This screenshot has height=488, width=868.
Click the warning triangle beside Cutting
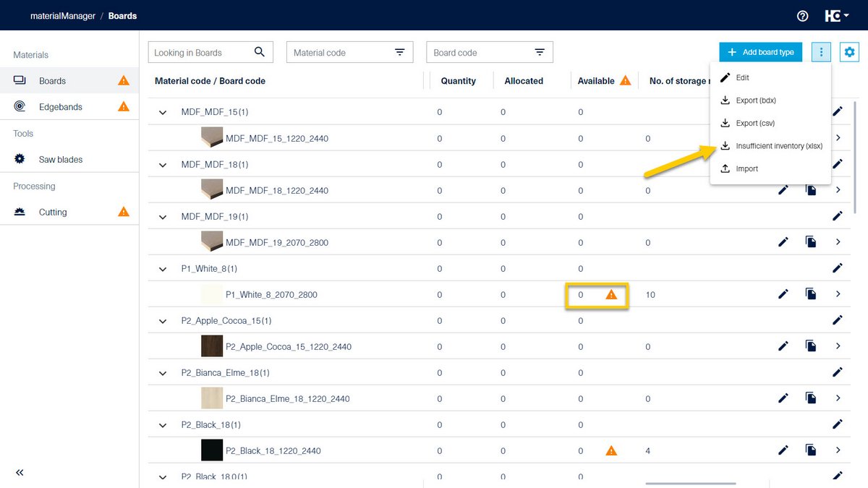point(123,212)
